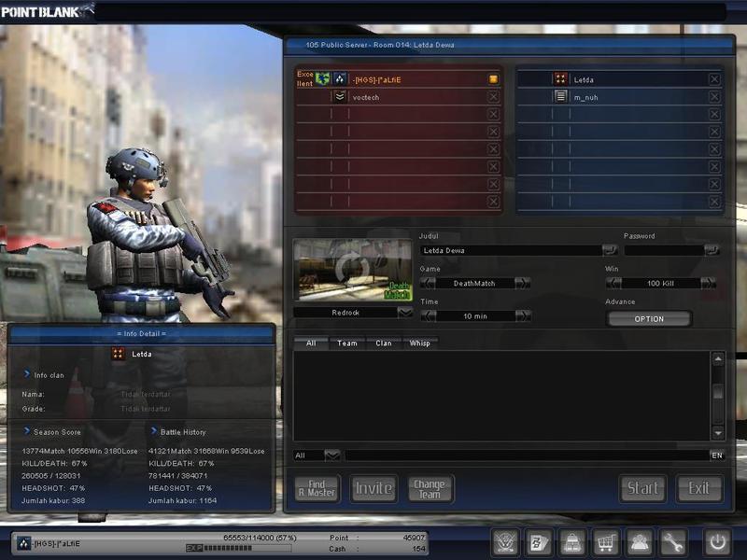747x560 pixels.
Task: Click the chat scroll down arrow
Action: [x=718, y=433]
